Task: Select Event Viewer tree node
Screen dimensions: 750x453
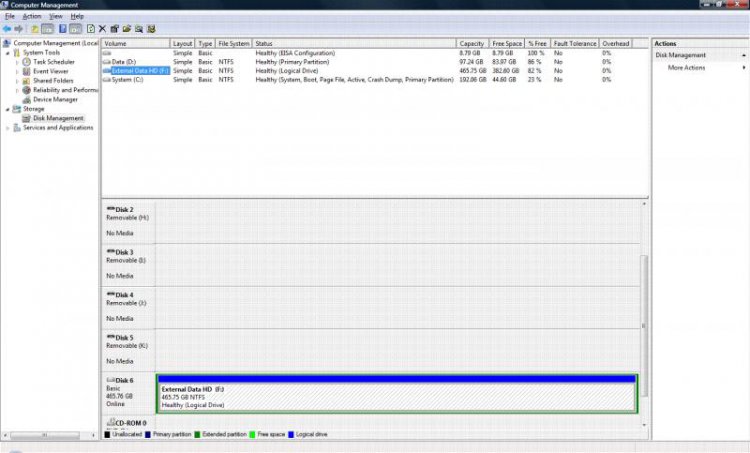Action: 50,71
